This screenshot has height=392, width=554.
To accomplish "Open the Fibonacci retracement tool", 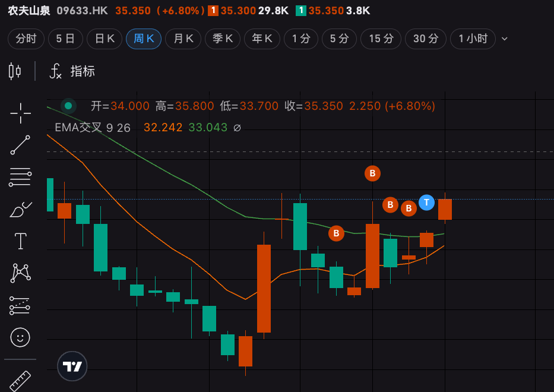I will (x=20, y=177).
